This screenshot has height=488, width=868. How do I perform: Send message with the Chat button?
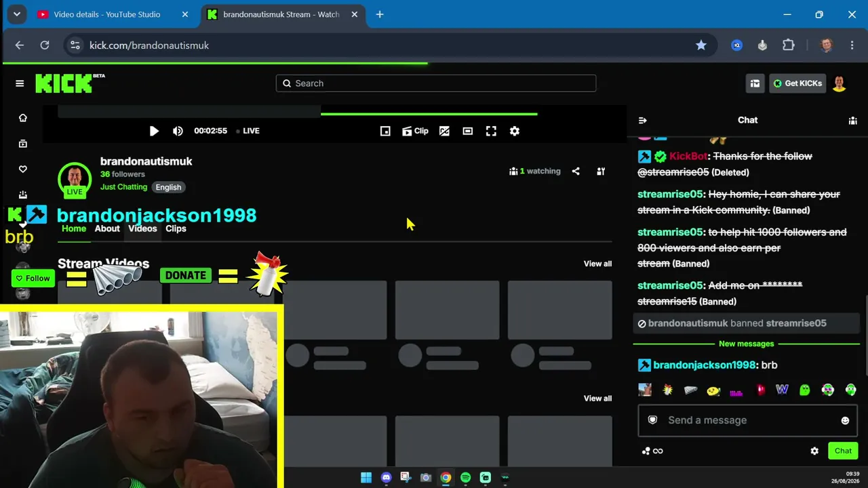tap(843, 451)
